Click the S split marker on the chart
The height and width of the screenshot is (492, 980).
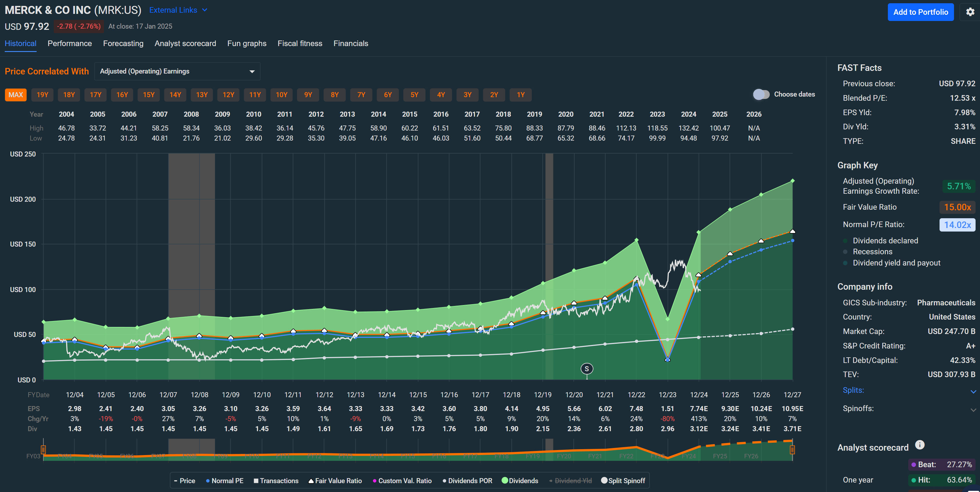point(587,369)
